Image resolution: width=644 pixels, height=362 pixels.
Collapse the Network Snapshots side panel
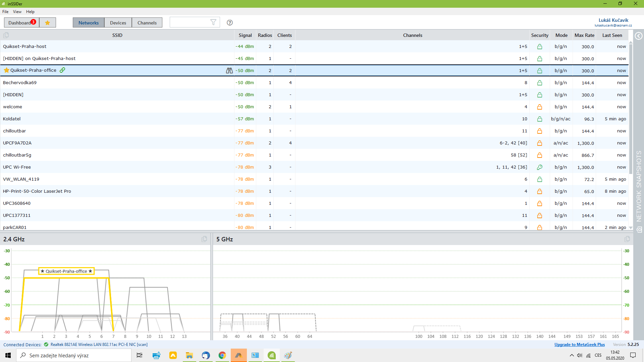click(x=639, y=36)
